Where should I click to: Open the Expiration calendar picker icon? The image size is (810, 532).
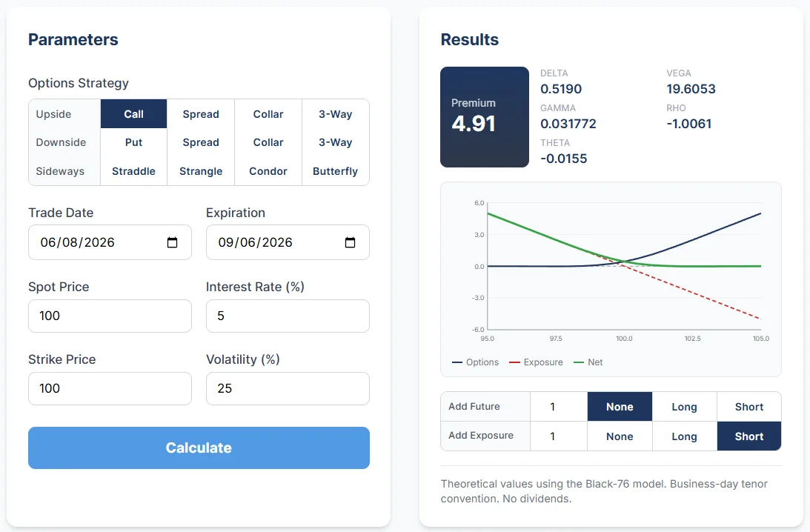pos(350,242)
